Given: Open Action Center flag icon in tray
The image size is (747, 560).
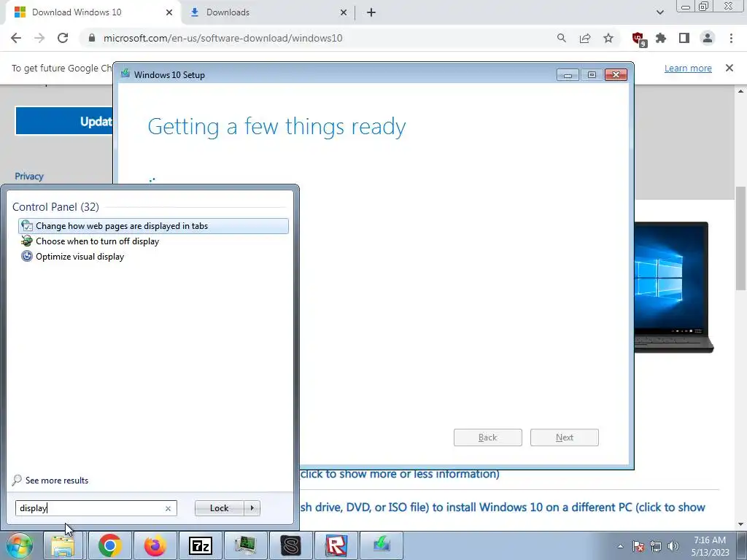Looking at the screenshot, I should coord(638,546).
